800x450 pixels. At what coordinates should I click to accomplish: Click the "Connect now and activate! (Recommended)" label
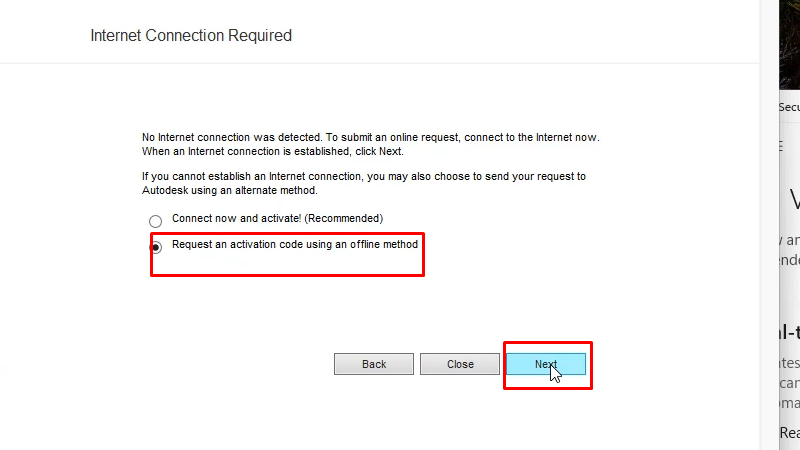click(x=277, y=218)
